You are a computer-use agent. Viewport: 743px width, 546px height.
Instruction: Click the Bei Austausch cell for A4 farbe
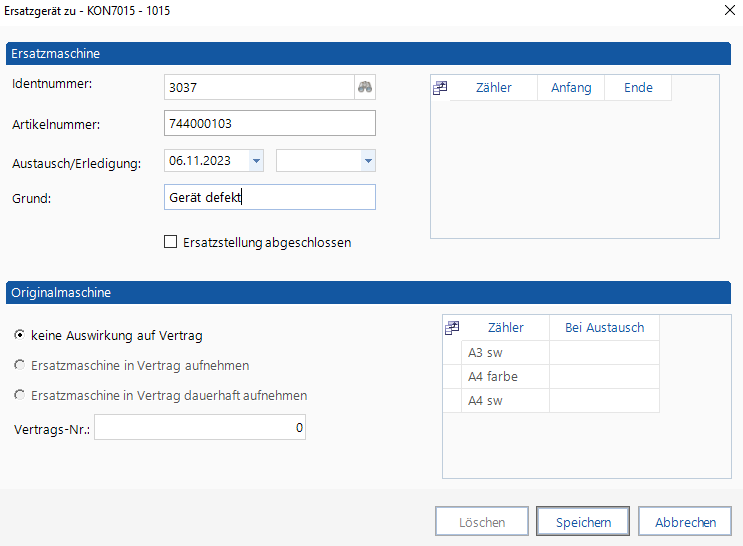(604, 377)
